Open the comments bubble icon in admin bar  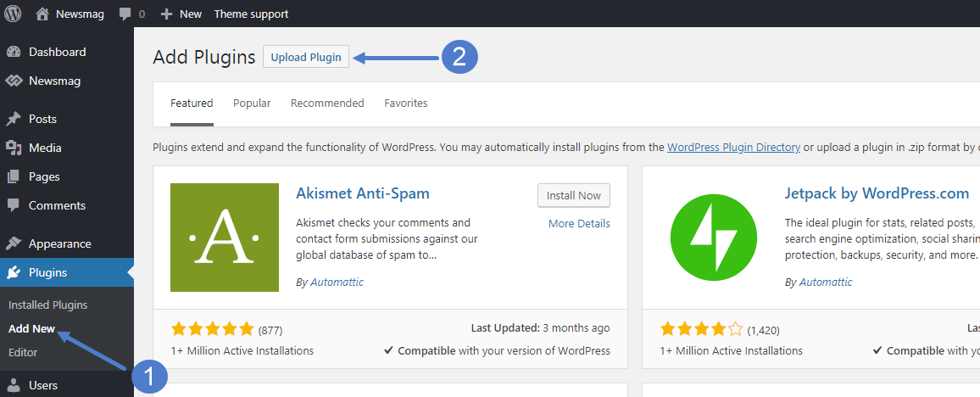click(x=125, y=14)
